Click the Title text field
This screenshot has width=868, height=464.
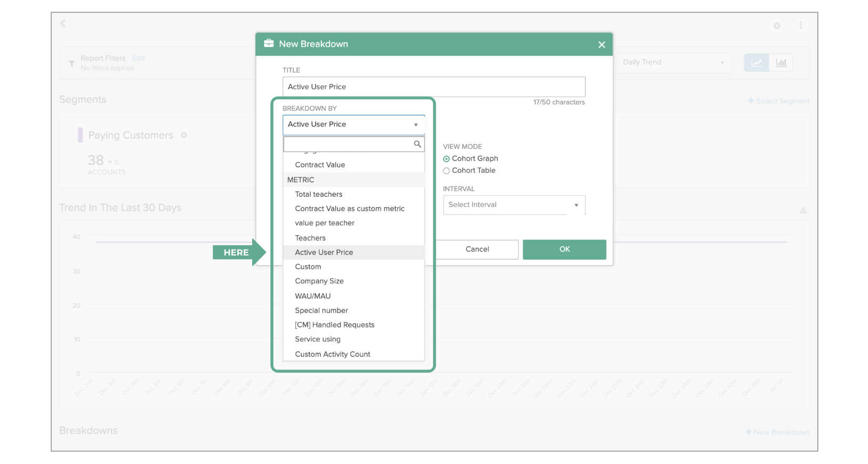click(433, 87)
